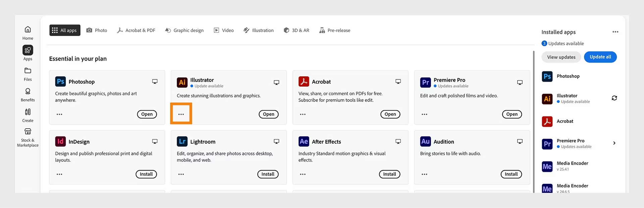This screenshot has height=208, width=644.
Task: Open more options for Lightroom card
Action: pos(181,174)
